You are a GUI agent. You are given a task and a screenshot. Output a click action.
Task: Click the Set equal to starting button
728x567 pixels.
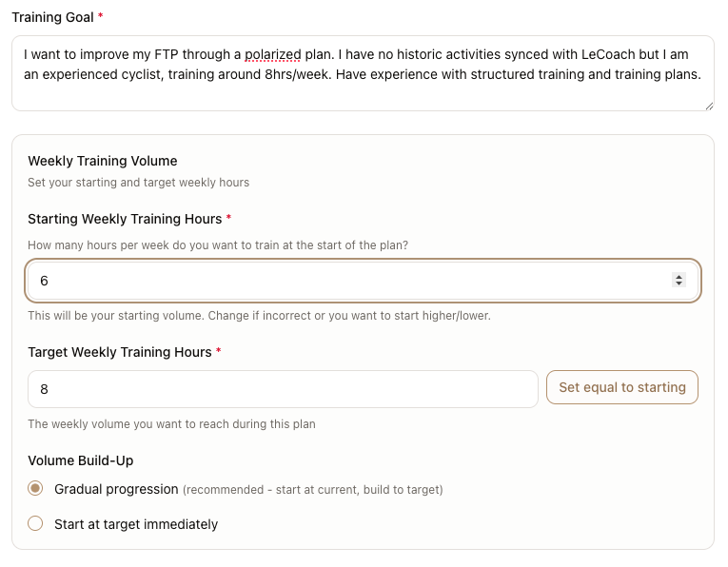tap(621, 388)
